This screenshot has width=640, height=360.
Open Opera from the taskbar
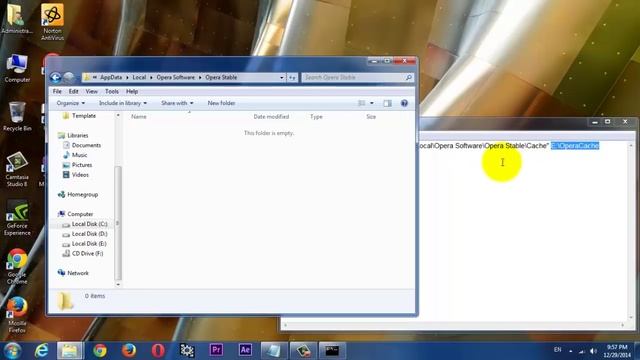[x=158, y=351]
